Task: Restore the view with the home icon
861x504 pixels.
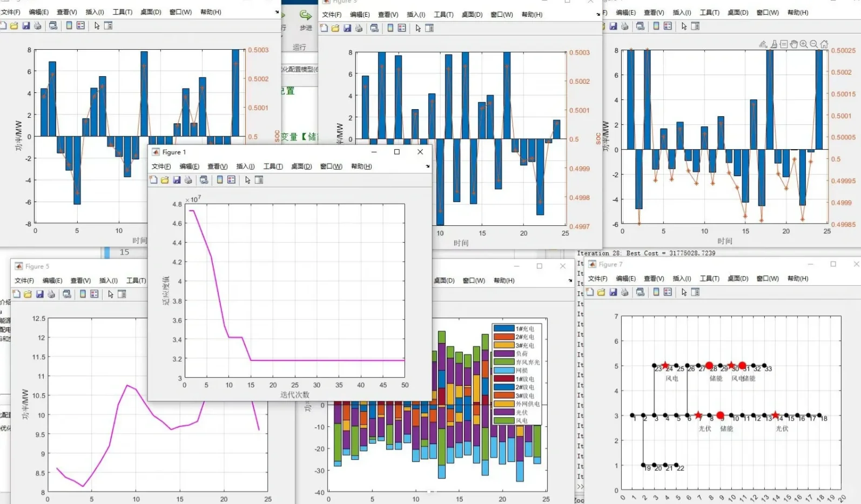Action: (824, 44)
